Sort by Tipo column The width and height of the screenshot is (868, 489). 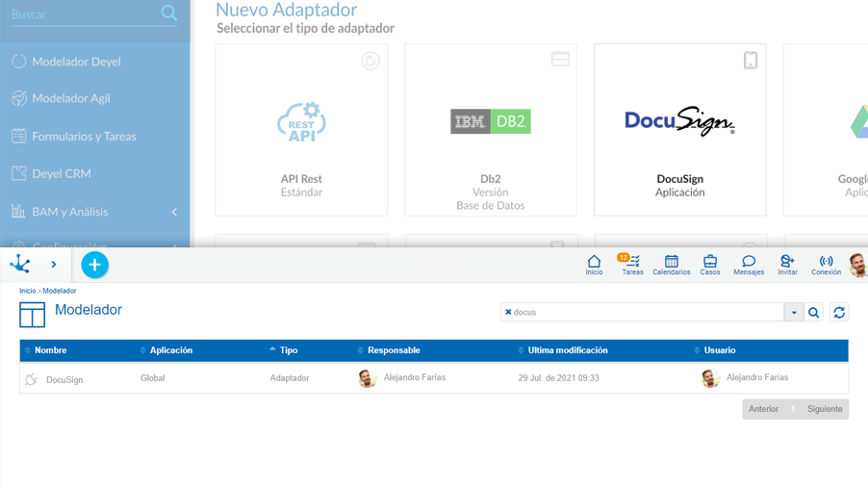[288, 350]
